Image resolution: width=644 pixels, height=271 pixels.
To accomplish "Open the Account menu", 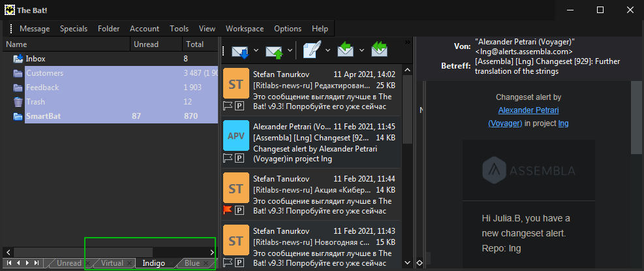I will coord(145,29).
